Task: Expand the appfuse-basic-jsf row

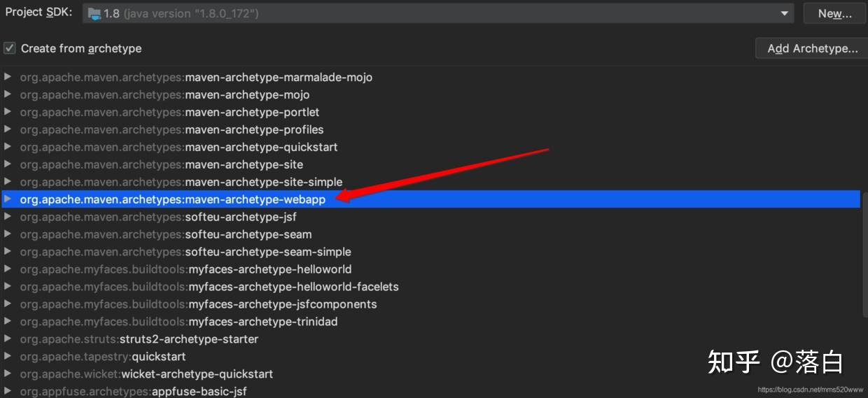Action: [8, 392]
